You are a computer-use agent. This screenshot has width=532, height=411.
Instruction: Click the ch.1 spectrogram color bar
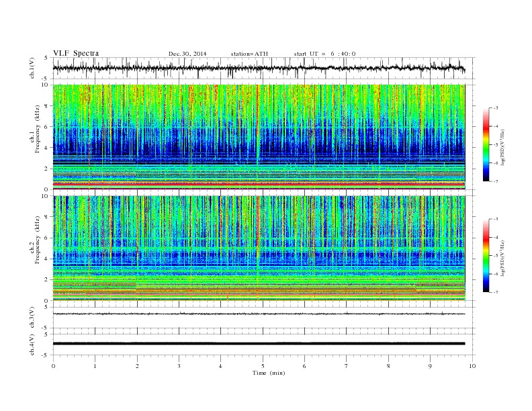pos(486,144)
